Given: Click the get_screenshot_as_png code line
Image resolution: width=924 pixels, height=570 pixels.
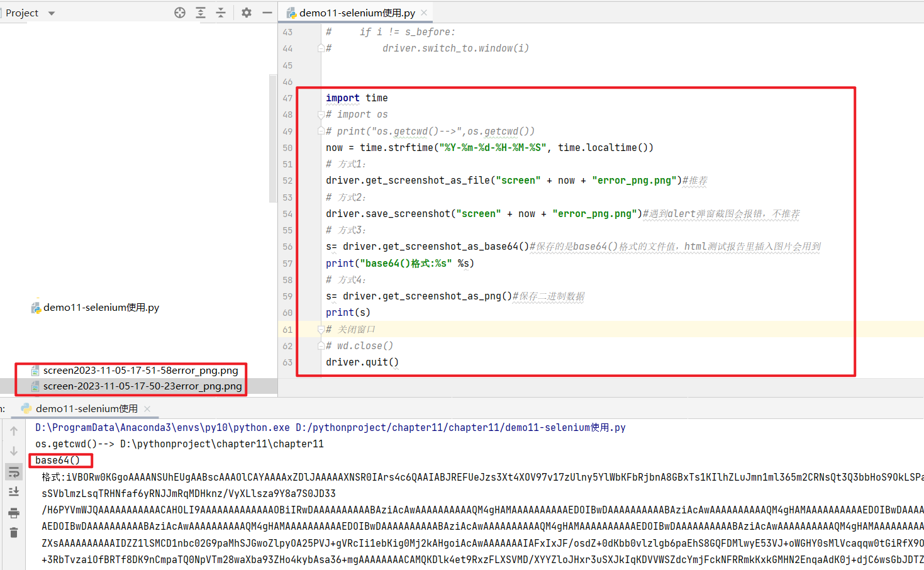Looking at the screenshot, I should tap(455, 296).
